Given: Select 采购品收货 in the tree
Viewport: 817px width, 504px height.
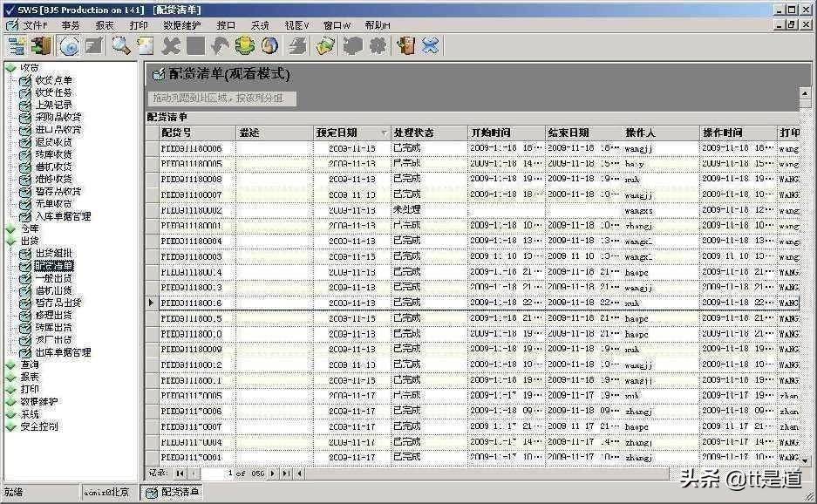Looking at the screenshot, I should (58, 117).
